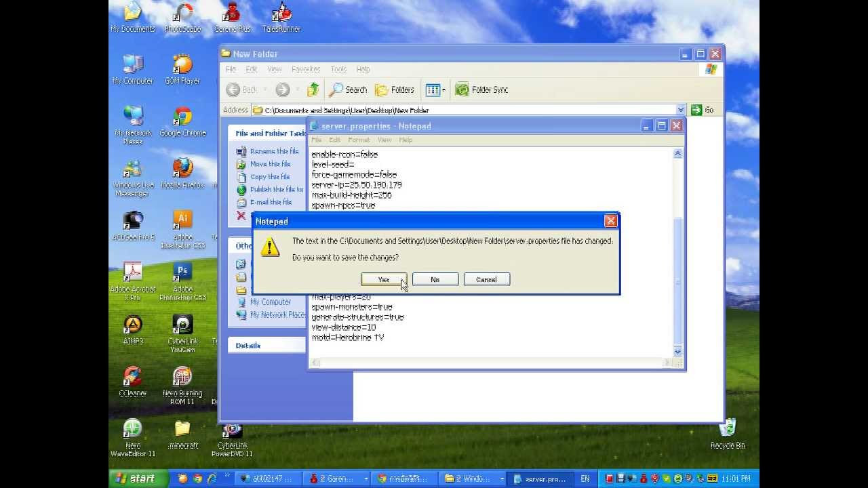Click the Forward arrow in Explorer toolbar
Screen dimensions: 868x488
point(283,89)
